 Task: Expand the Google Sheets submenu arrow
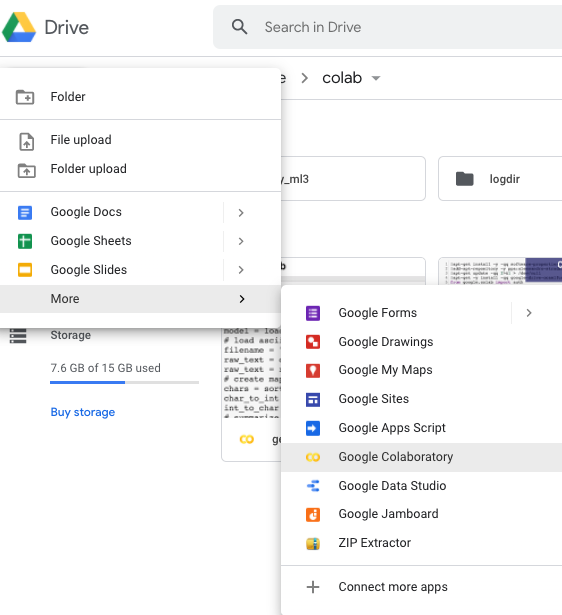tap(241, 241)
